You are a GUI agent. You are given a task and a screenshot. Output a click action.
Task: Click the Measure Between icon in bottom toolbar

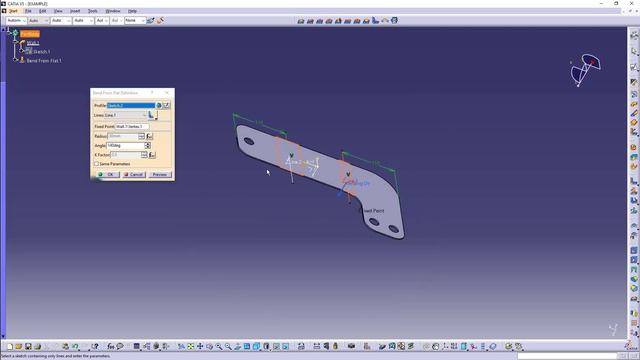[317, 346]
